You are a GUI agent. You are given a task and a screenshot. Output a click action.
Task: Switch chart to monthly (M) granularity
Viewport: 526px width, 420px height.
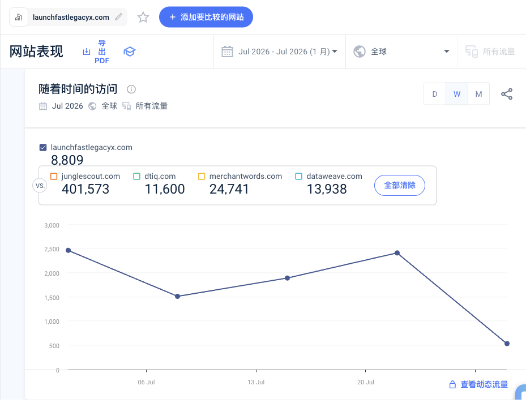tap(478, 94)
